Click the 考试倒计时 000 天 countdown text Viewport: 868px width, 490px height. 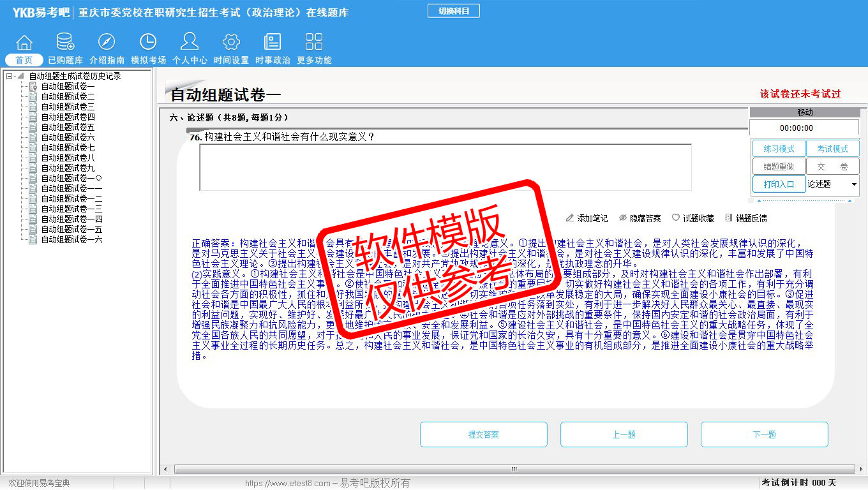(x=798, y=483)
